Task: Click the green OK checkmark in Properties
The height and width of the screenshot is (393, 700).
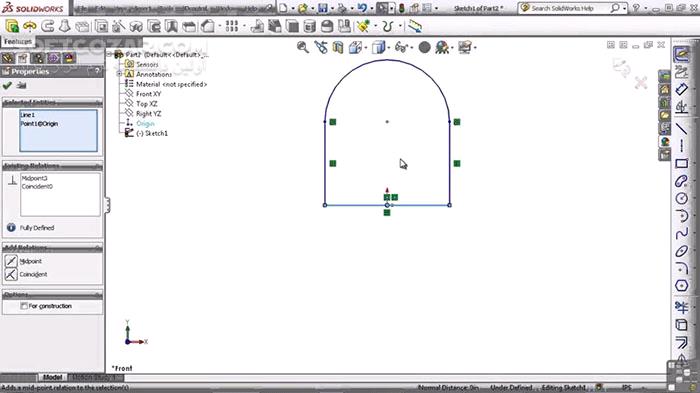Action: [7, 85]
